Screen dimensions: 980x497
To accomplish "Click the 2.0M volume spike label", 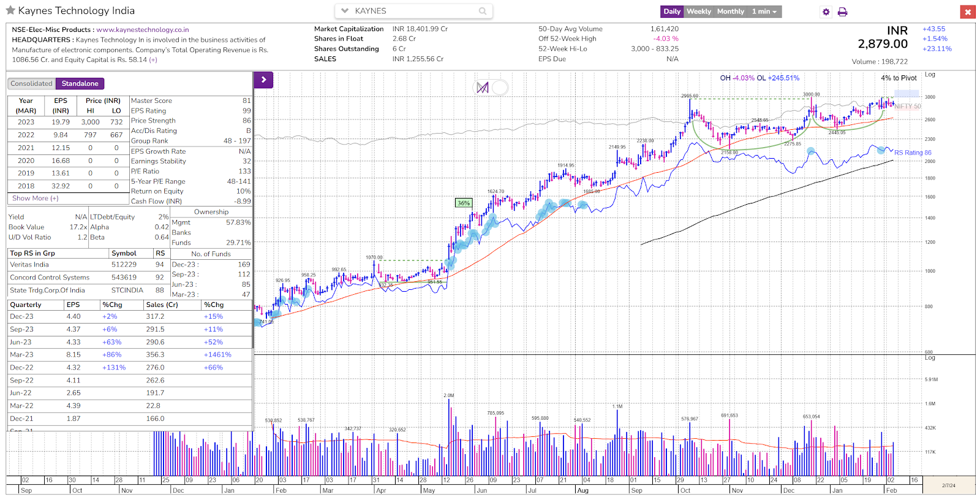I will pyautogui.click(x=449, y=396).
